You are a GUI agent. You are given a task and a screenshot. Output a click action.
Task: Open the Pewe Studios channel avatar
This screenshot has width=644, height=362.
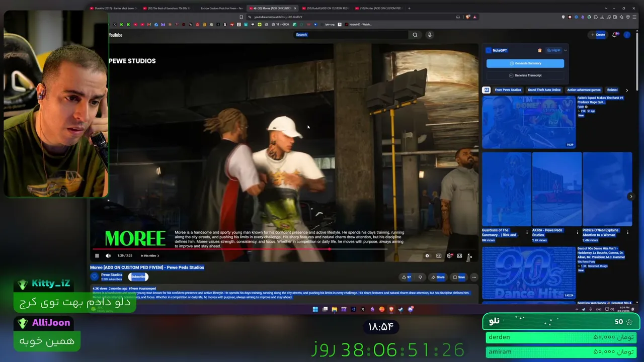[94, 277]
